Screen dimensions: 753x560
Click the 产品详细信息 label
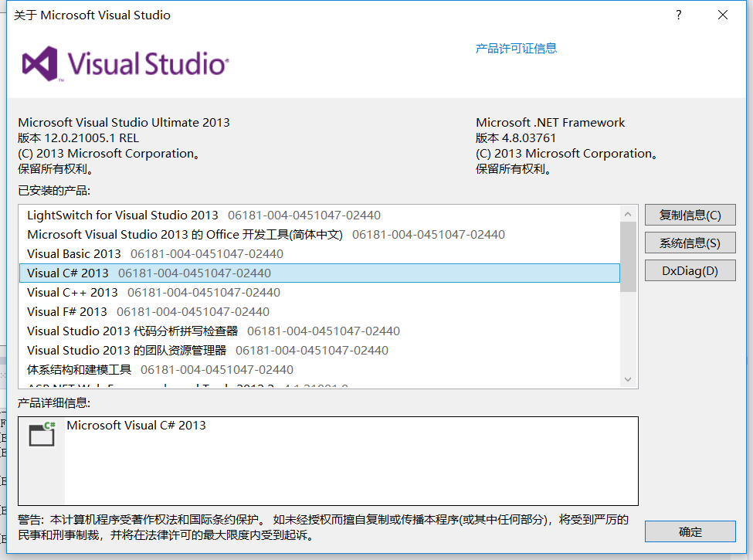click(54, 403)
